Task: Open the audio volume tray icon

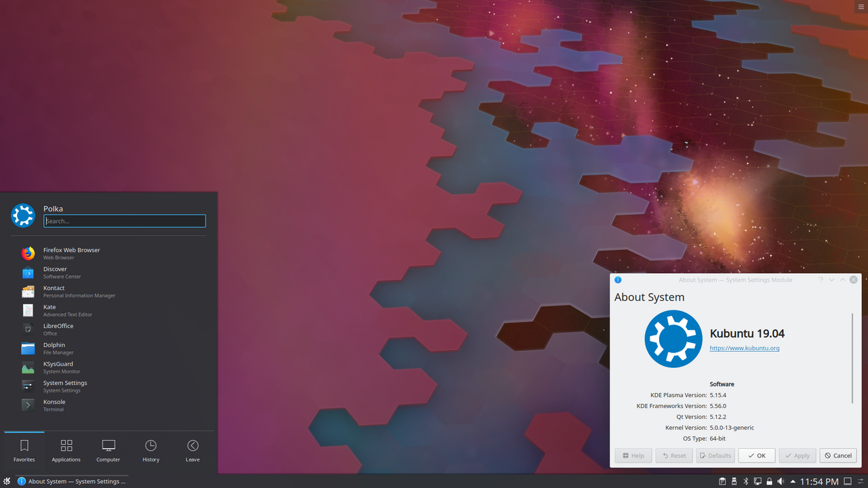Action: click(x=781, y=481)
